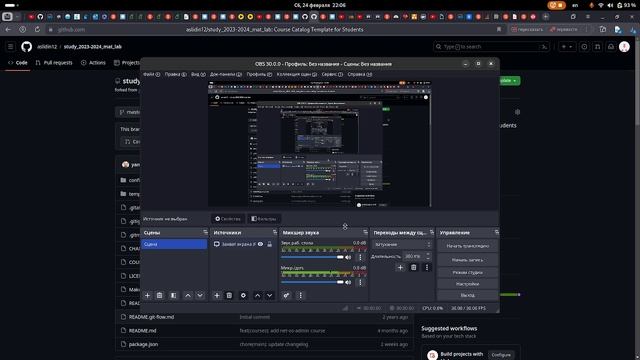The width and height of the screenshot is (640, 360).
Task: Open the GitHub user avatar menu
Action: (x=624, y=47)
